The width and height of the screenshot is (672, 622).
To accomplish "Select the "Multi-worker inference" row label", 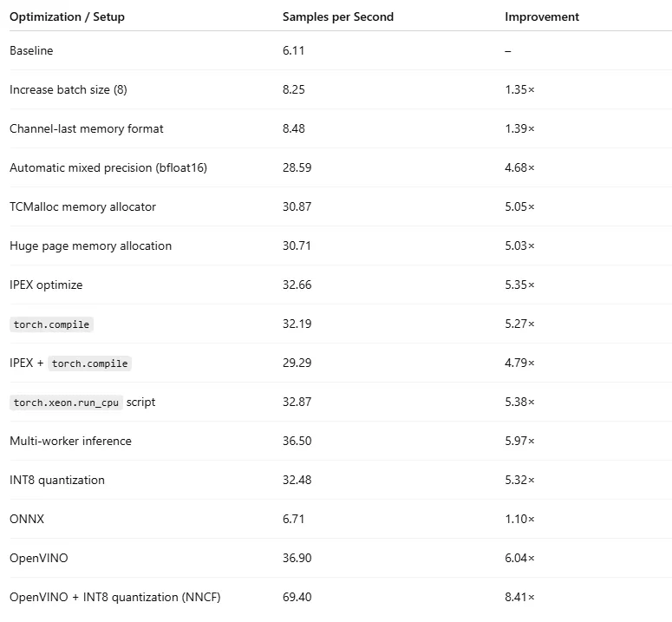I will (x=70, y=441).
